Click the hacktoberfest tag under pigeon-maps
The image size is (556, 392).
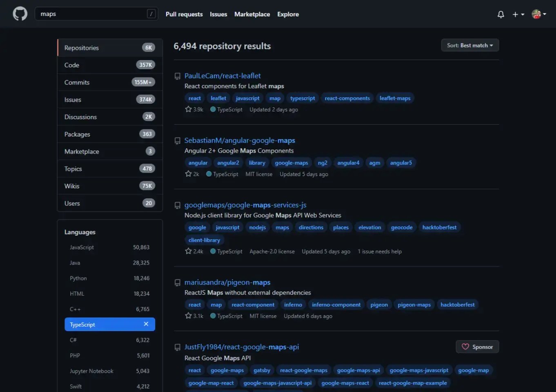457,305
